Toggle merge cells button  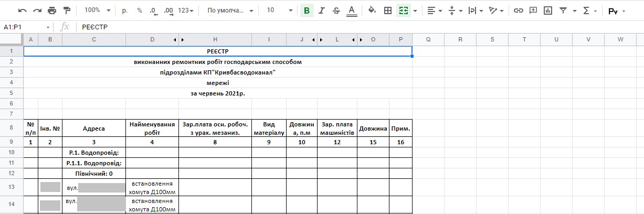click(403, 10)
